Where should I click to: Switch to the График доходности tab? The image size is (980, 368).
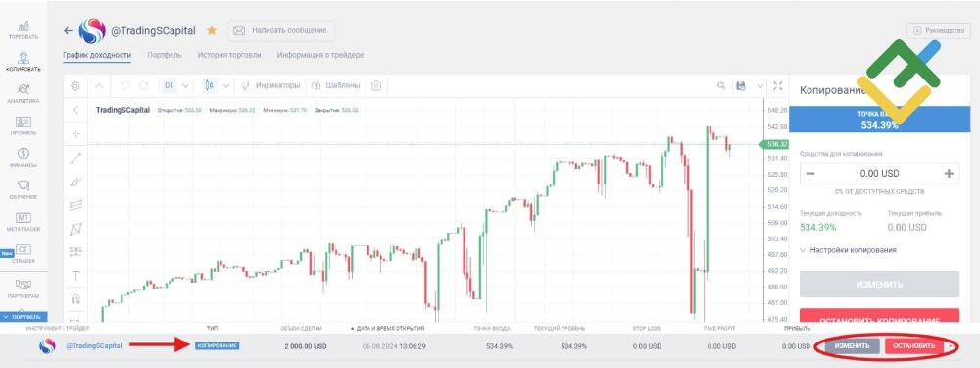pos(97,55)
